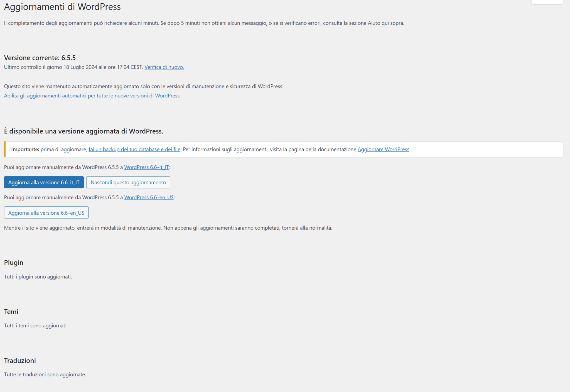Image resolution: width=570 pixels, height=392 pixels.
Task: Select text Tutti i temi sono aggiornati
Action: click(x=36, y=325)
